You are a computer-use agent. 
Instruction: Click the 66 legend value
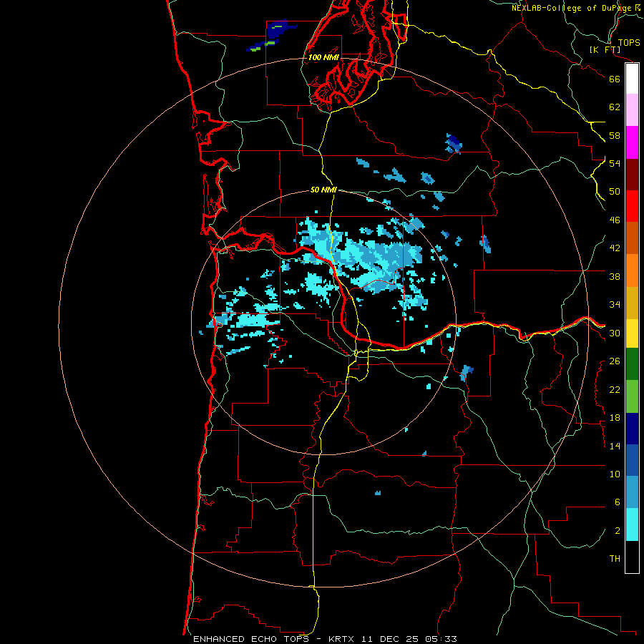[x=615, y=79]
